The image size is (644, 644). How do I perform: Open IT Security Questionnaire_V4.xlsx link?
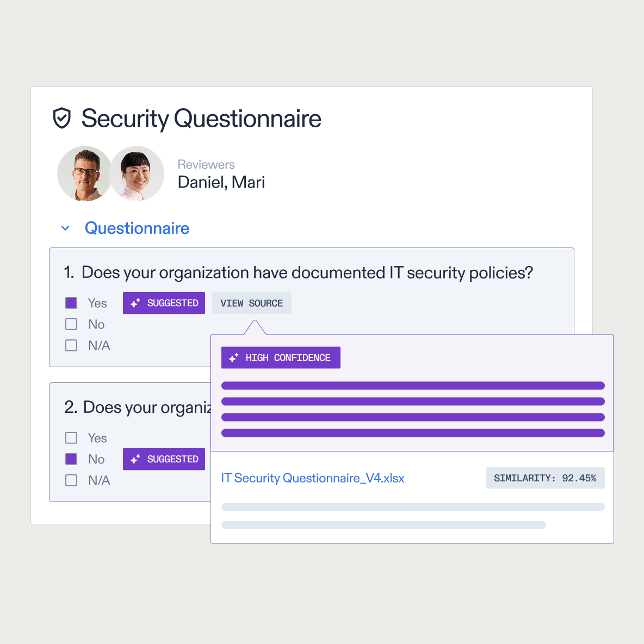pos(313,478)
